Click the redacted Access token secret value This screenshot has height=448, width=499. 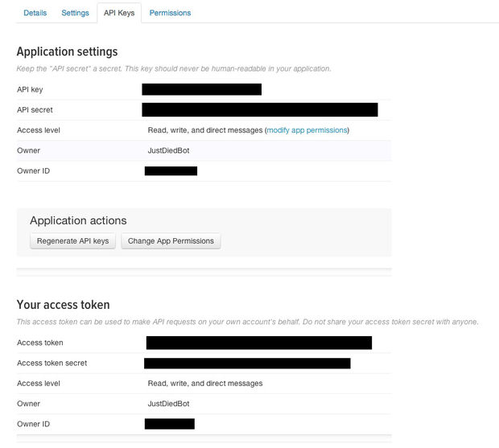tap(247, 364)
